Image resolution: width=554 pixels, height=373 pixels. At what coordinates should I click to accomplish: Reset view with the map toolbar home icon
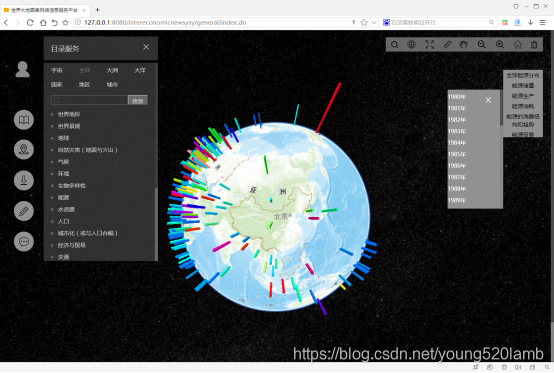pos(518,45)
